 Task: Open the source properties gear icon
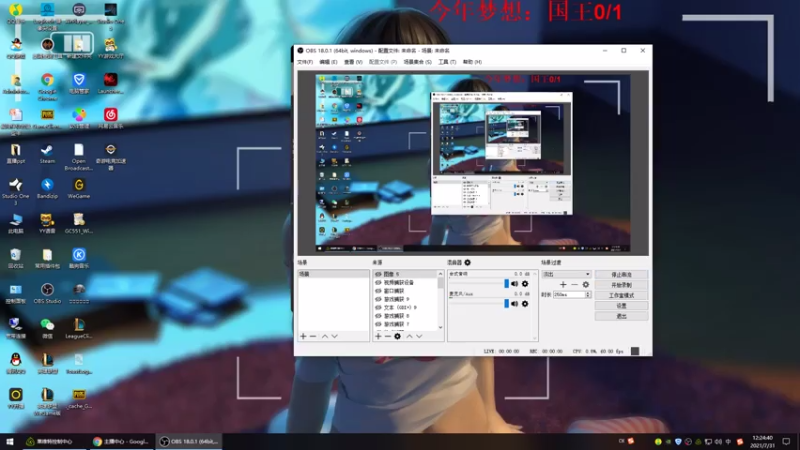[x=397, y=336]
